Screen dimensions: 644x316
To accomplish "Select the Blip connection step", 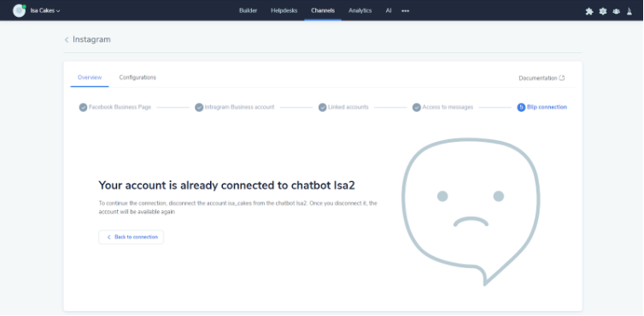I will [542, 108].
